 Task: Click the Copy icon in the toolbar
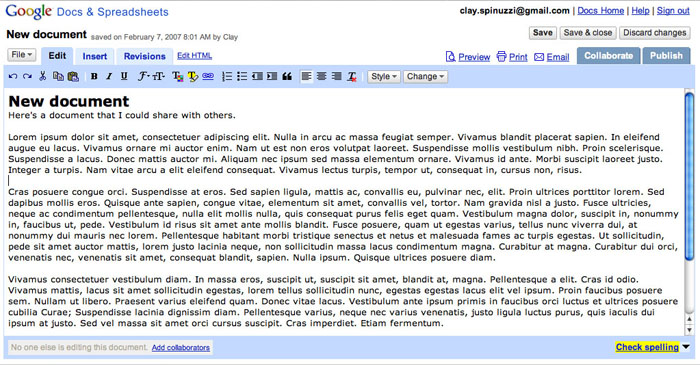pos(58,76)
